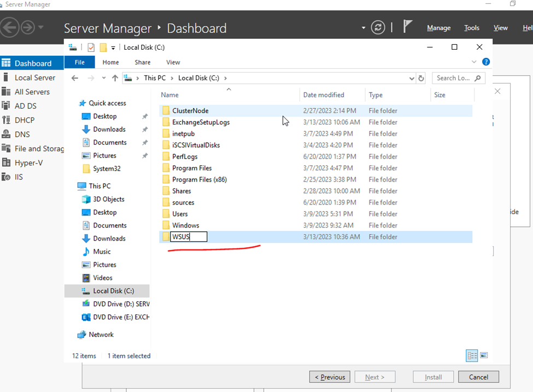Refresh the address bar location

[x=421, y=78]
